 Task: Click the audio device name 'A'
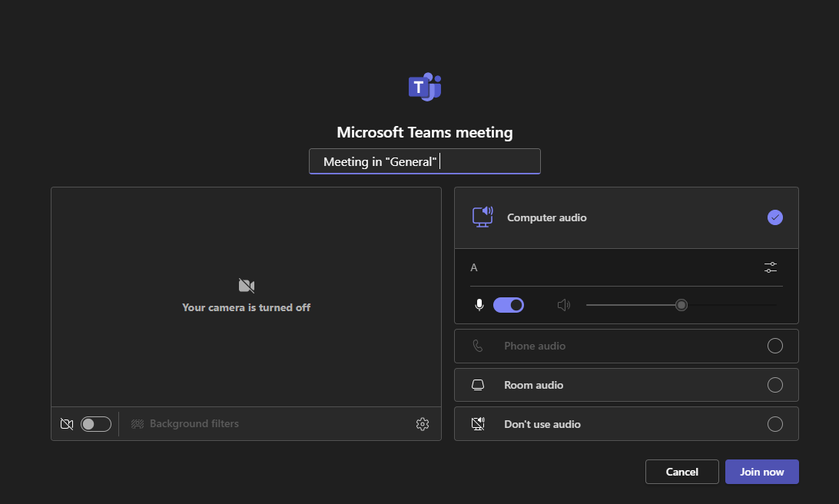point(473,267)
